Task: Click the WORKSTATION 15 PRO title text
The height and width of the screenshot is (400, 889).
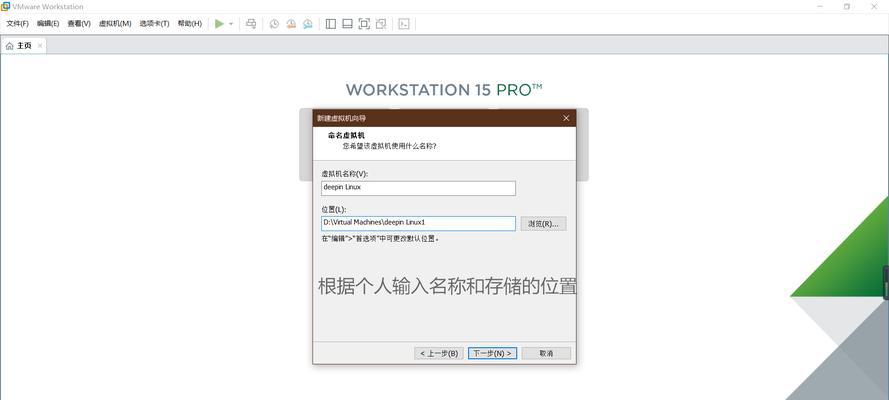Action: tap(444, 90)
